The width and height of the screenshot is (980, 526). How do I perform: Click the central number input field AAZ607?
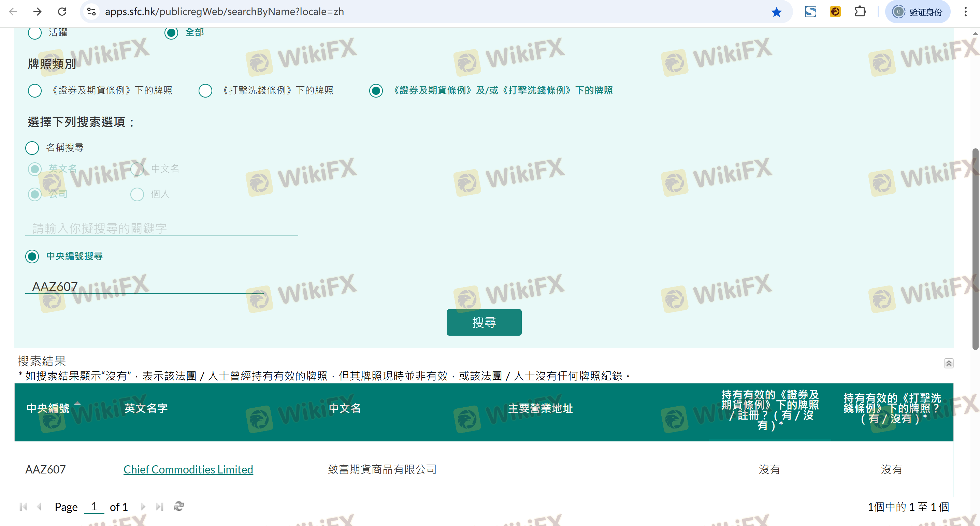point(145,287)
